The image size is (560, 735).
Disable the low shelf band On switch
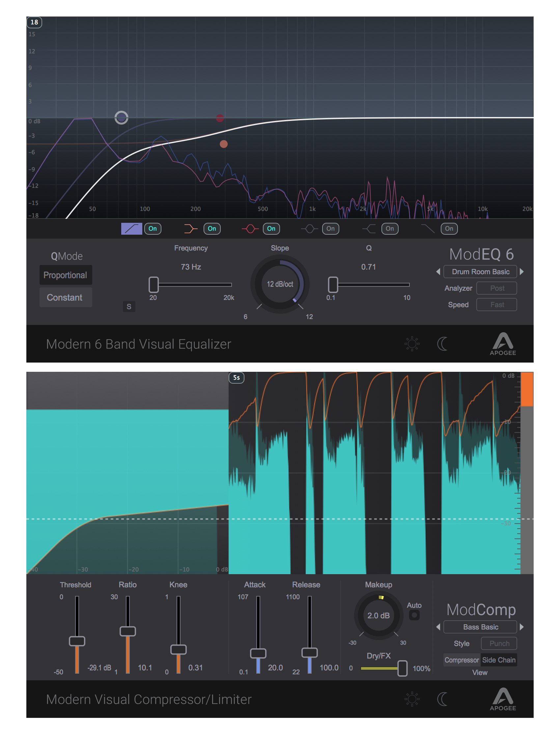click(x=212, y=229)
